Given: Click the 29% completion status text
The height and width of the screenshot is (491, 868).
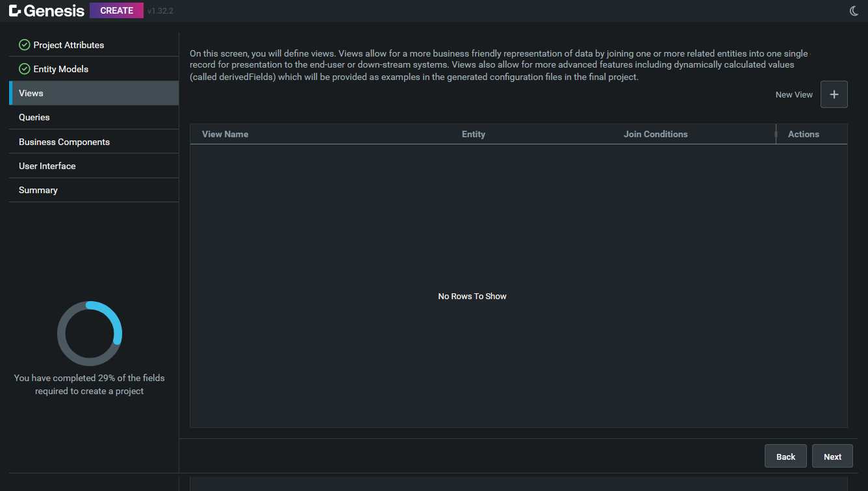Looking at the screenshot, I should click(90, 384).
